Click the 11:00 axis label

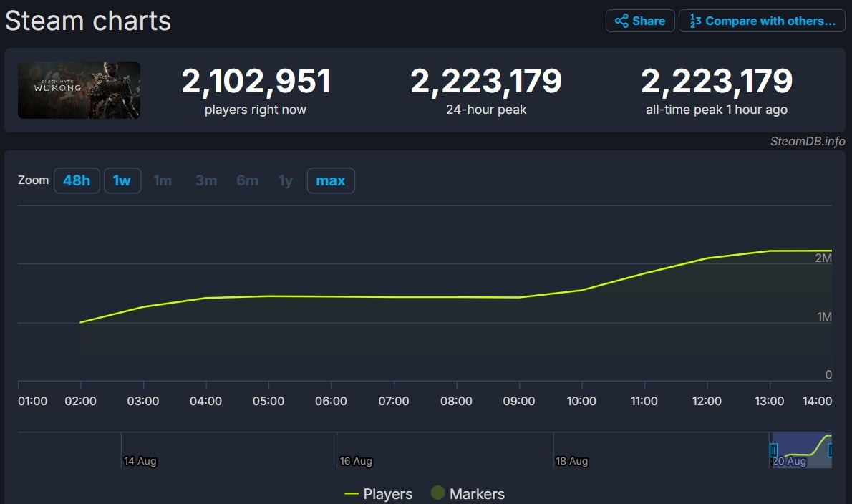(644, 402)
